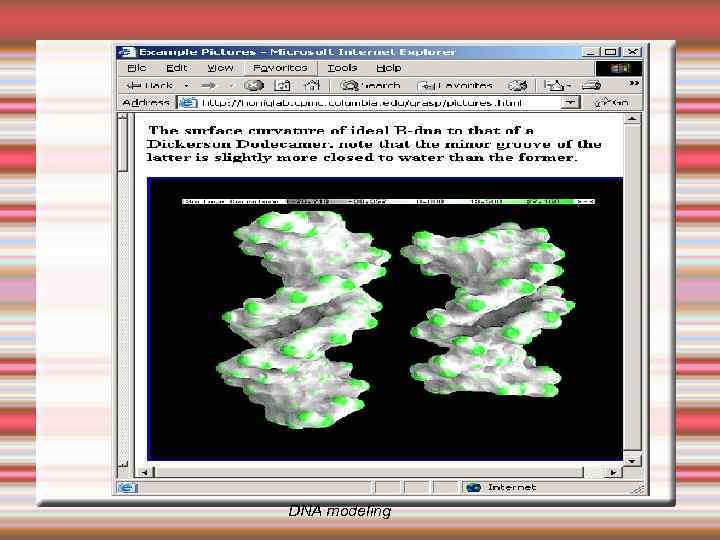Click the left ideal B-DNA model image
The height and width of the screenshot is (540, 720).
[303, 319]
